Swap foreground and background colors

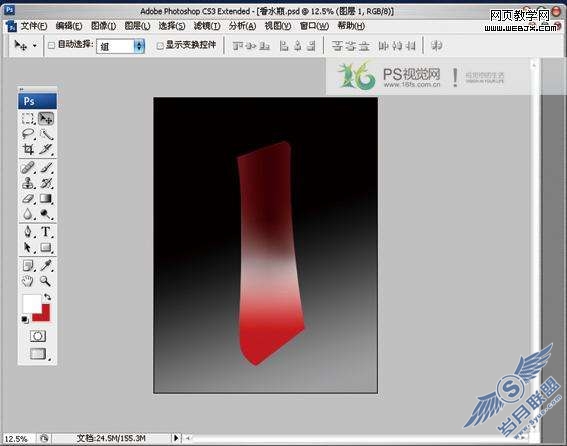pos(47,297)
